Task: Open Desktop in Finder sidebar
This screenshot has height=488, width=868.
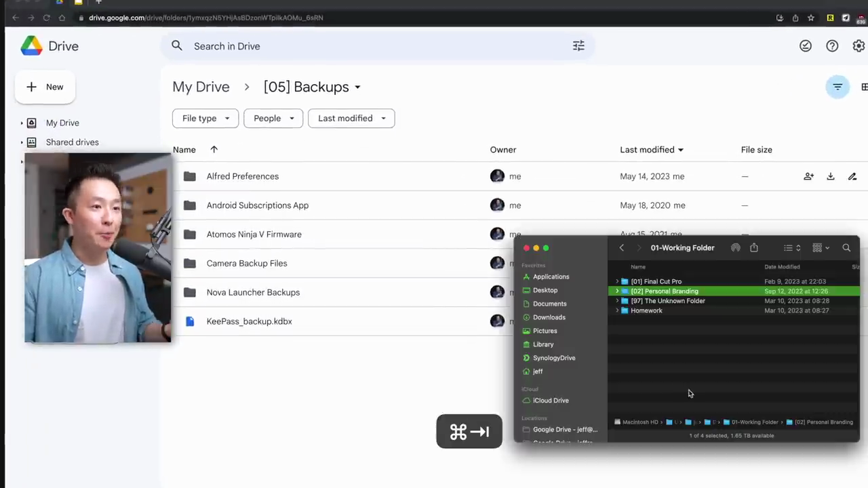Action: pyautogui.click(x=540, y=290)
